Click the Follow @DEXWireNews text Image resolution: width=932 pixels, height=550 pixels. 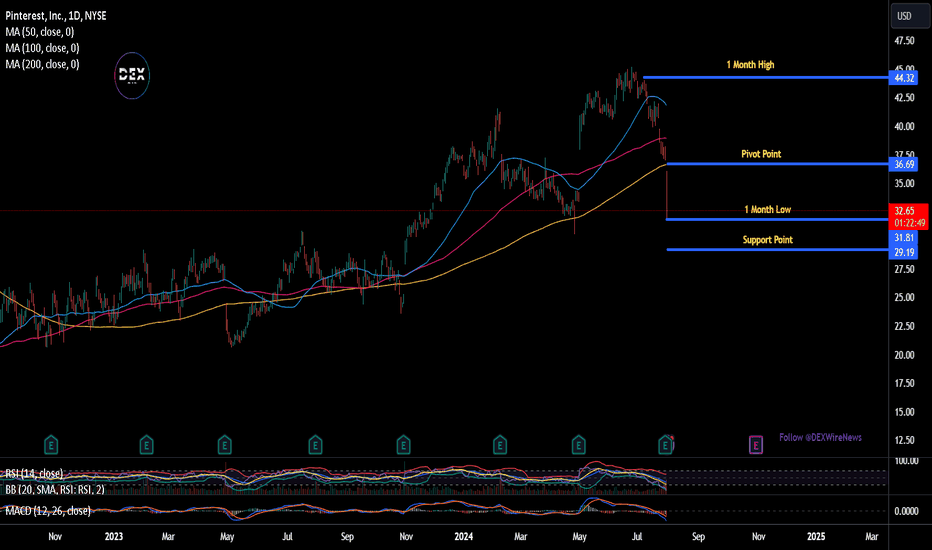tap(820, 437)
